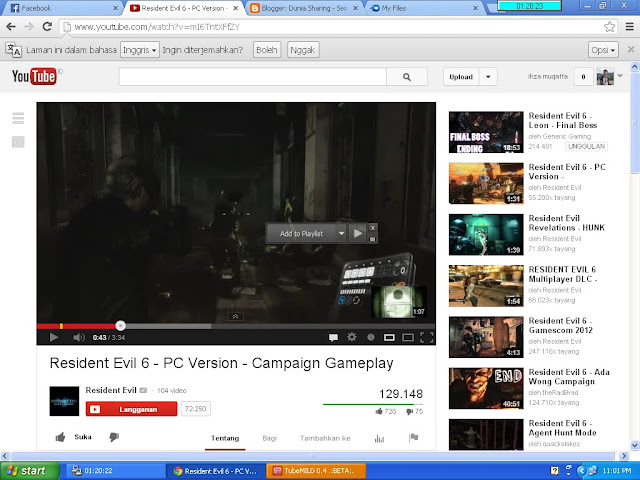Click the YouTube search input field

[253, 77]
